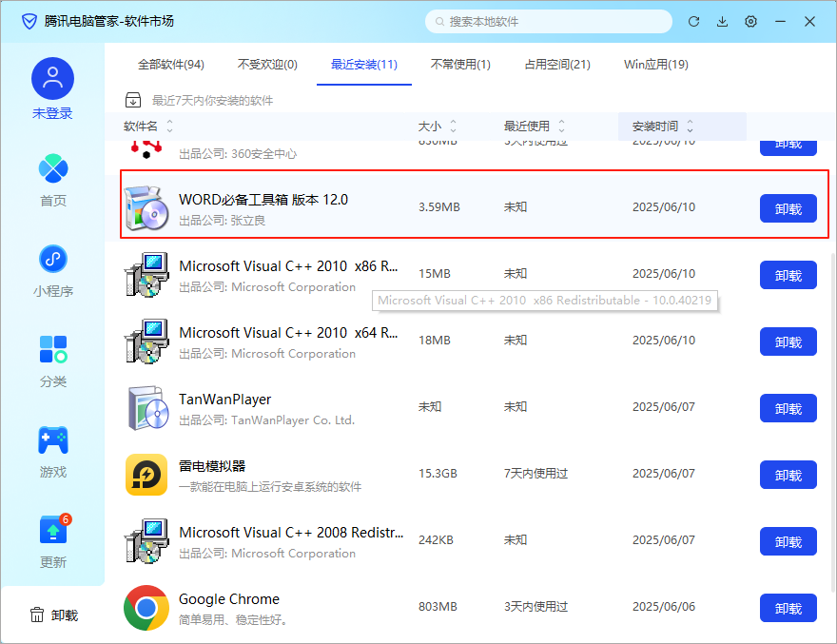This screenshot has width=837, height=644.
Task: Click the 242KB size value
Action: 436,540
